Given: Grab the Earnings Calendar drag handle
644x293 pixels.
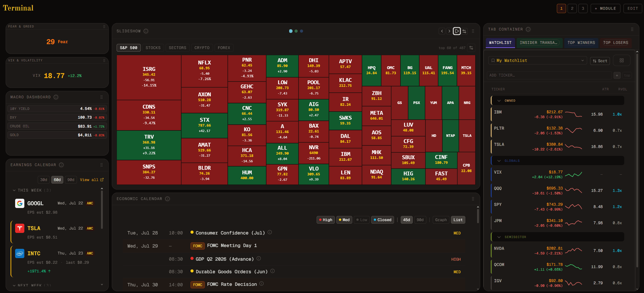Looking at the screenshot, I should [102, 165].
